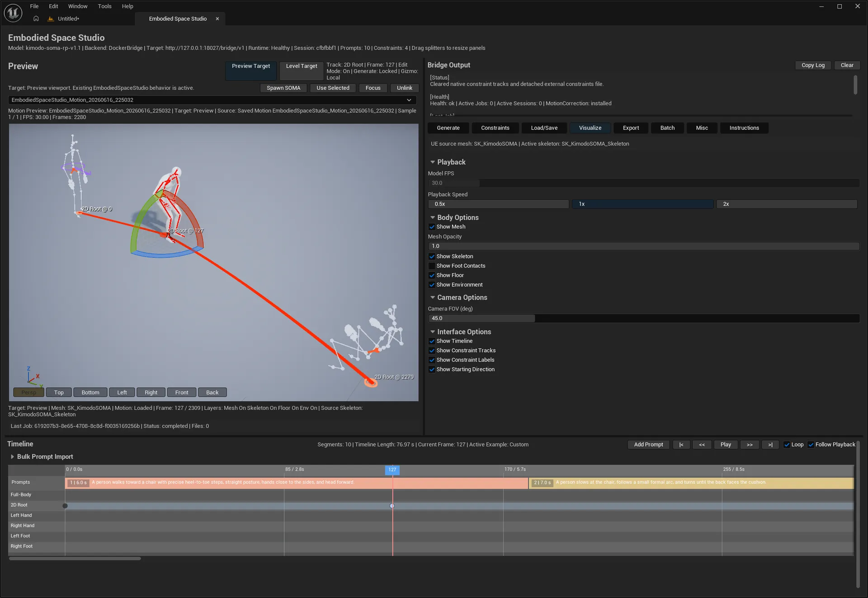Switch viewport to Left view

pos(122,392)
